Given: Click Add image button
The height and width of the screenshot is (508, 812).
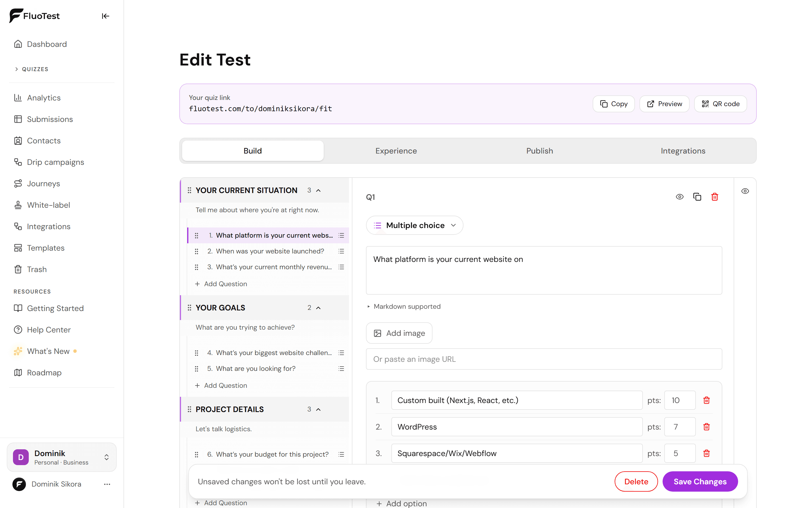Looking at the screenshot, I should pyautogui.click(x=399, y=333).
